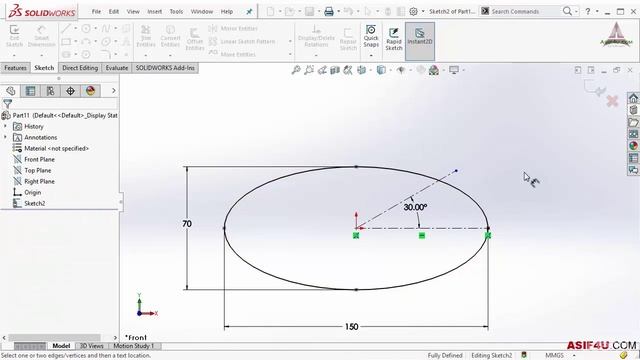Open the ConfigurationManager tab
This screenshot has height=360, width=640.
tap(50, 91)
